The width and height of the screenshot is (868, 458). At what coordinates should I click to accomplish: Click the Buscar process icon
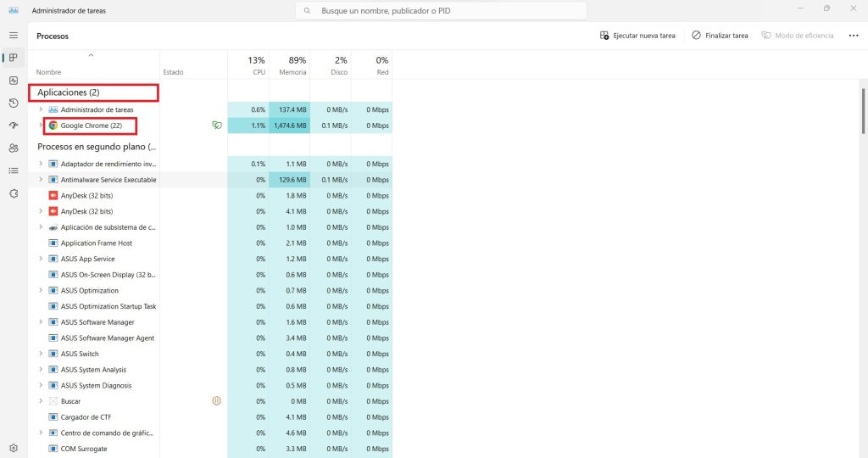coord(53,401)
